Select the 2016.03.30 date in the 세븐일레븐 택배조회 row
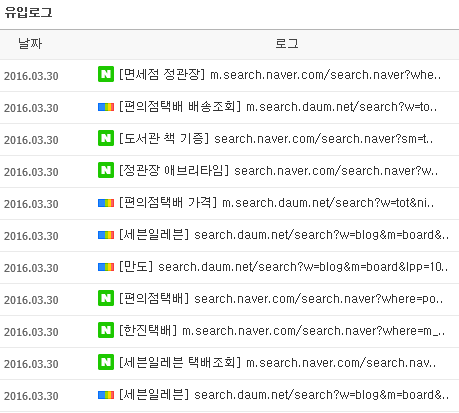Viewport: 459px width, 413px height. tap(31, 364)
